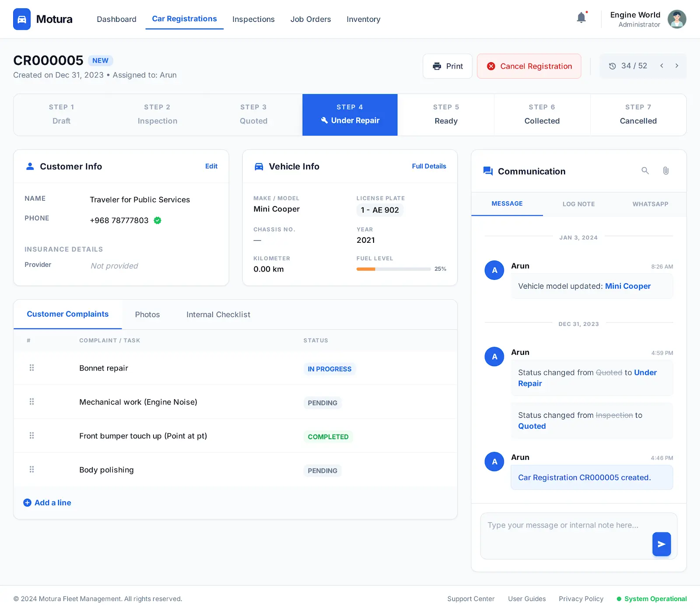The height and width of the screenshot is (612, 700).
Task: Click the Add a line link
Action: click(x=47, y=503)
